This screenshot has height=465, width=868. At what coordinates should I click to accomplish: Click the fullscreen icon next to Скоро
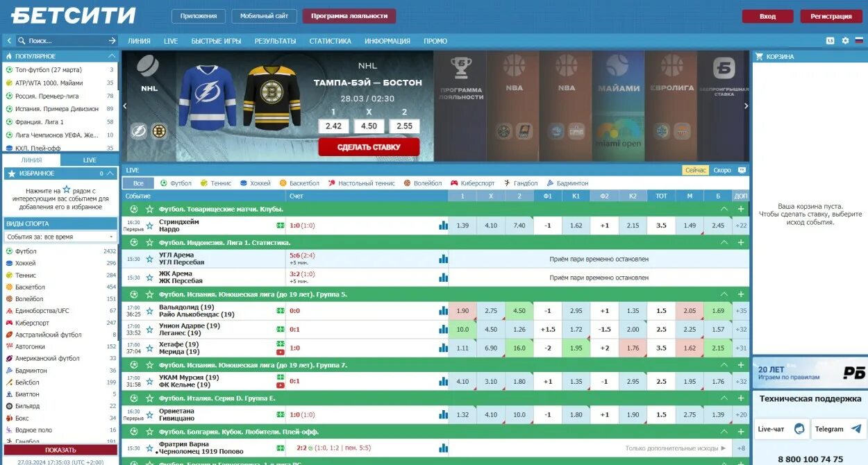tap(742, 170)
